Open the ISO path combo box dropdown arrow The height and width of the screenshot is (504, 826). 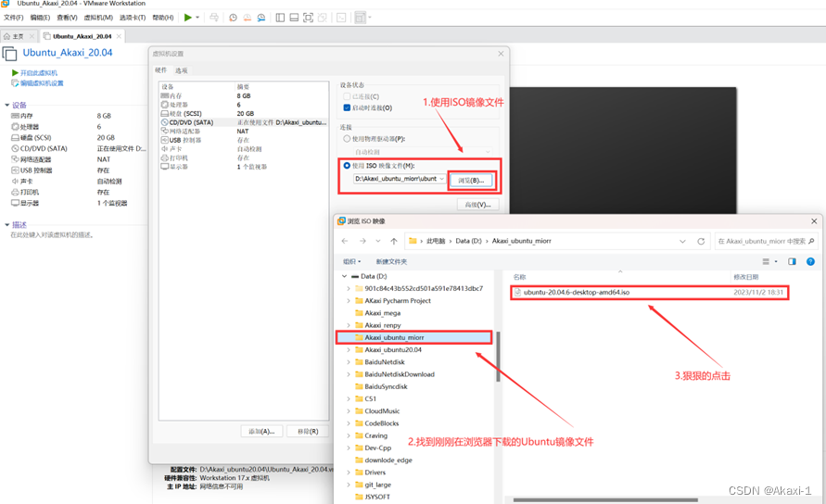(x=441, y=179)
